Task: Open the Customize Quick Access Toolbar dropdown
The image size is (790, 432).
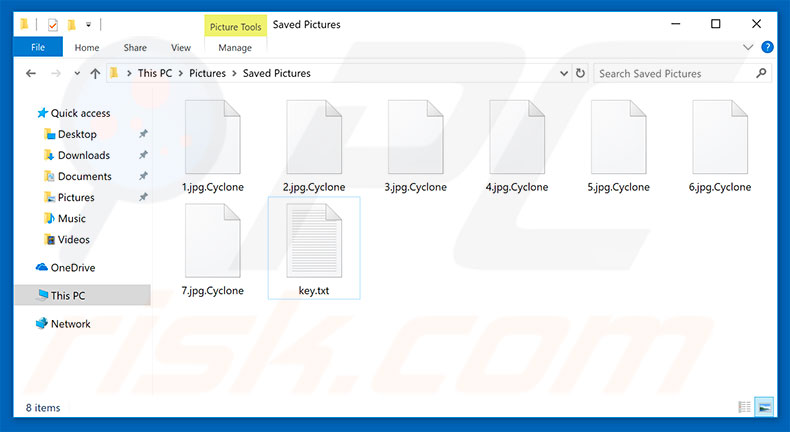Action: pyautogui.click(x=88, y=24)
